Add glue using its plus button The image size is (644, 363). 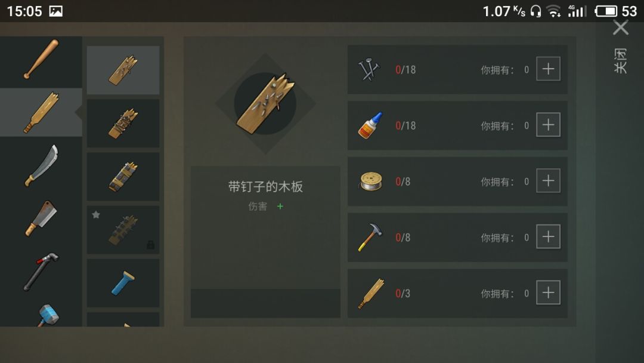549,125
